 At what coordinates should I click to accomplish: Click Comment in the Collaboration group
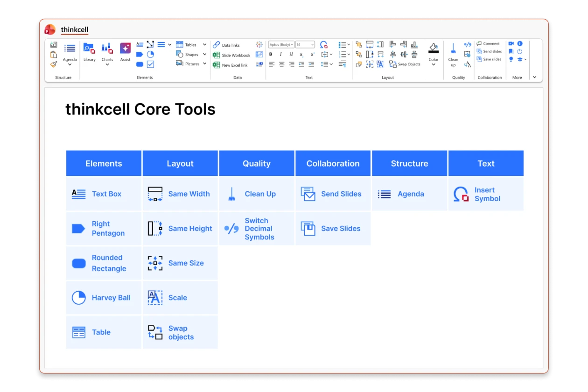(488, 43)
